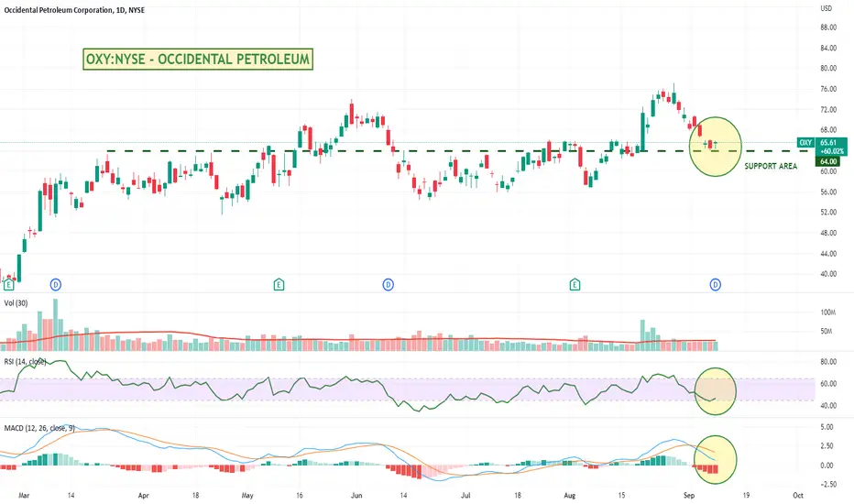Click the 100M volume axis label

[827, 312]
